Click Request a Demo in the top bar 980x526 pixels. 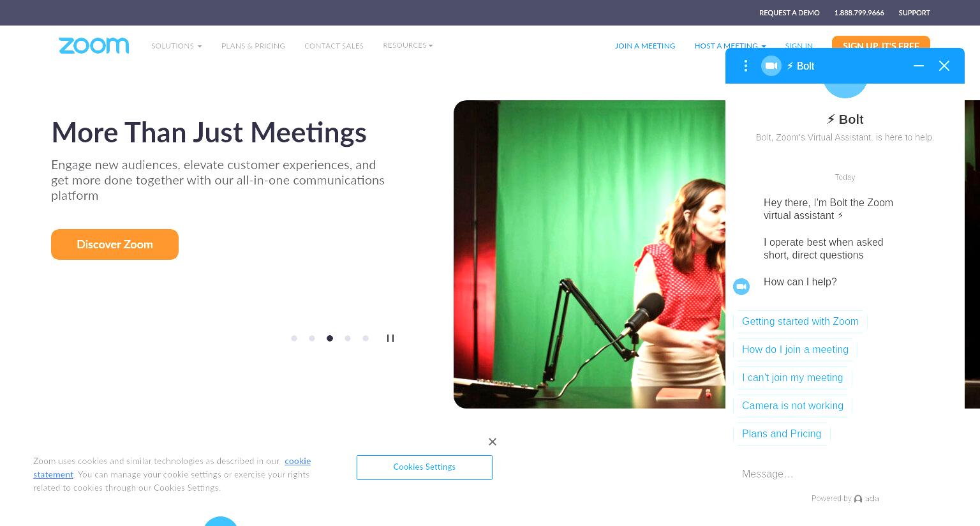pos(789,13)
